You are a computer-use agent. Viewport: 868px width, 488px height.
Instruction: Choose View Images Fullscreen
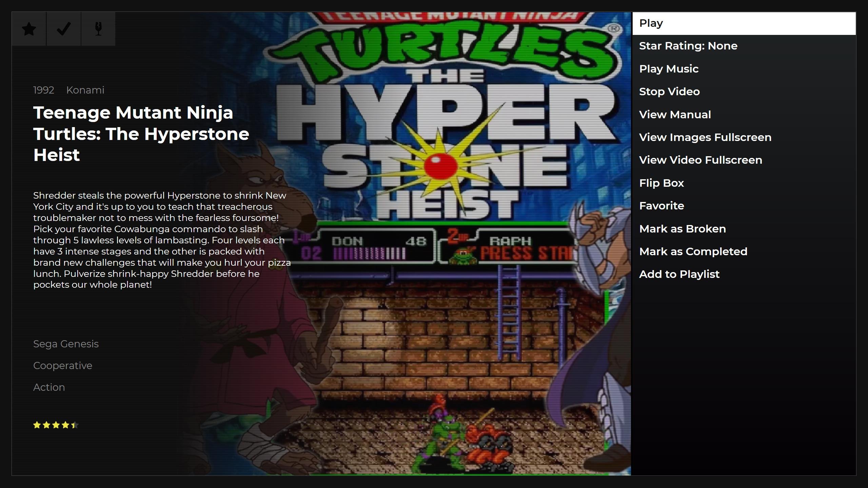click(x=744, y=137)
